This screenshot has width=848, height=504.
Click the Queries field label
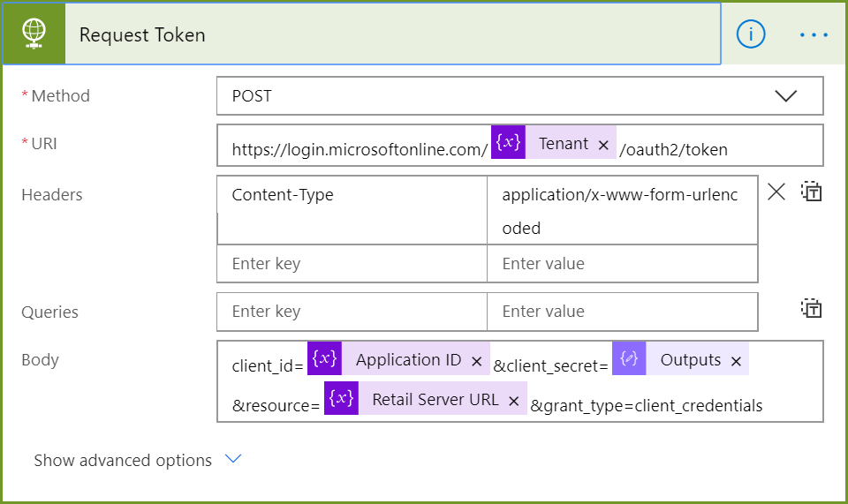49,312
